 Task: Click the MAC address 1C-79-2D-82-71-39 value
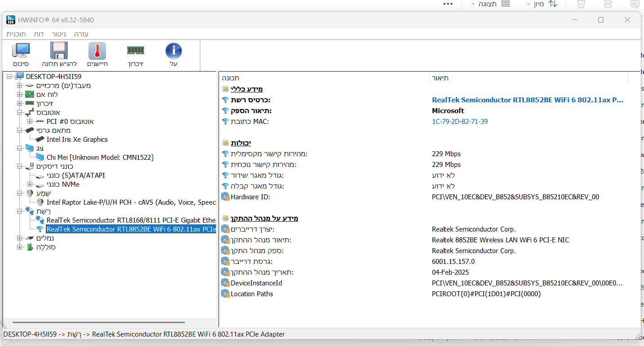coord(459,122)
